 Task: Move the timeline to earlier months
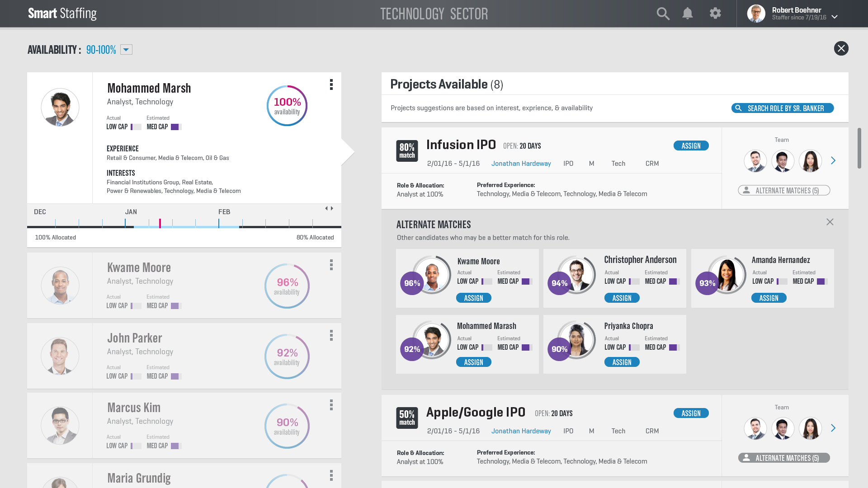tap(326, 208)
